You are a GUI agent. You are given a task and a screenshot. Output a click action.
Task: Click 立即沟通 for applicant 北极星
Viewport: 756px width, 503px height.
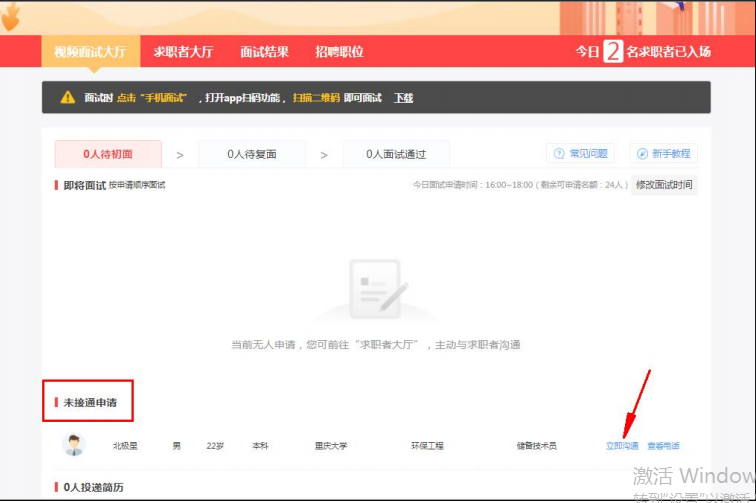(622, 446)
